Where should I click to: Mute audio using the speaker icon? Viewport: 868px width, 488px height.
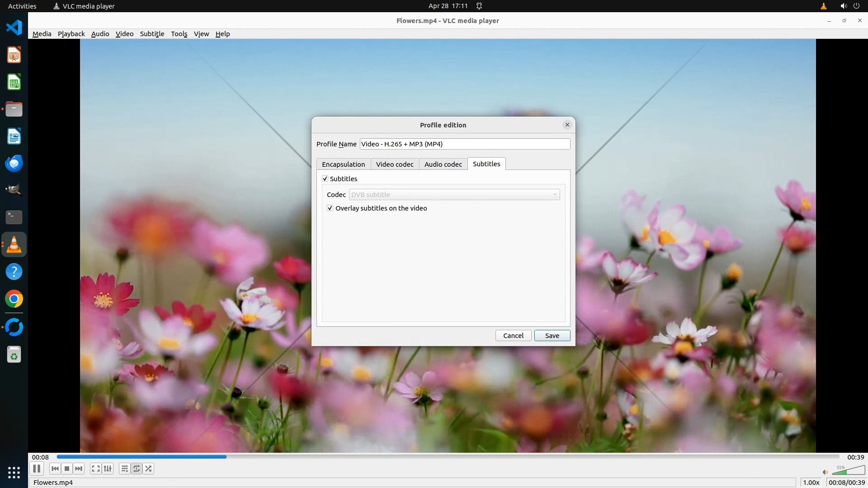click(x=825, y=472)
